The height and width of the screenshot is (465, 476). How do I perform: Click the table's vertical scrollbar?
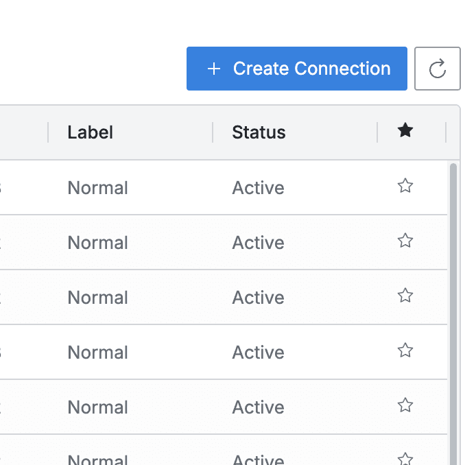coord(453,309)
